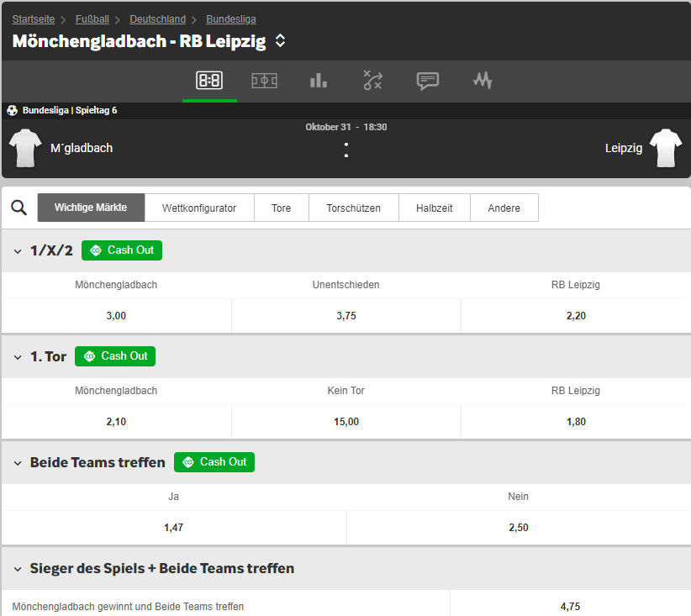The height and width of the screenshot is (616, 691).
Task: Click the Mönchengladbach - RB Leipzig title
Action: tap(140, 41)
